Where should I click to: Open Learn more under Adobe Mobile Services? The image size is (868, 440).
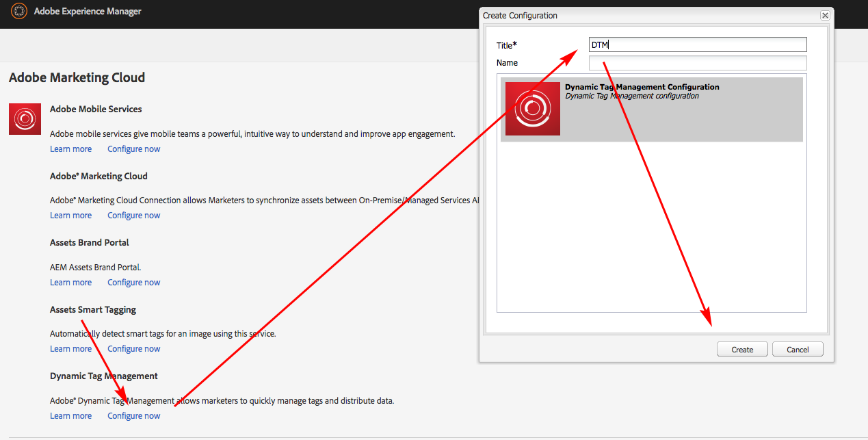tap(70, 149)
